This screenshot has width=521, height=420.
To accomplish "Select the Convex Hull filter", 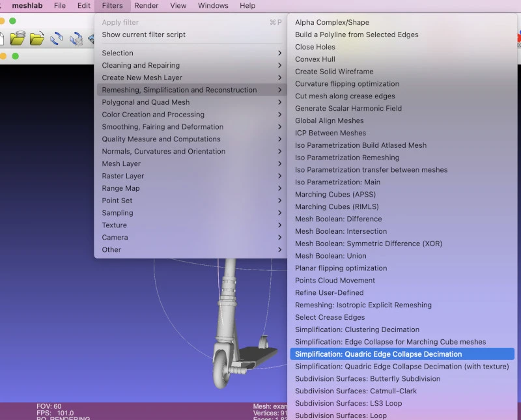I will (402, 59).
